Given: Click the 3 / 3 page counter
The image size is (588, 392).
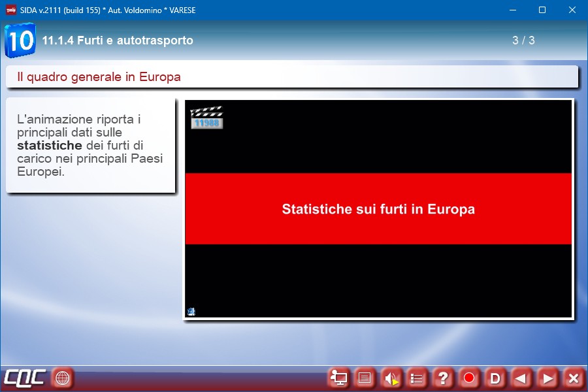Looking at the screenshot, I should click(x=523, y=41).
